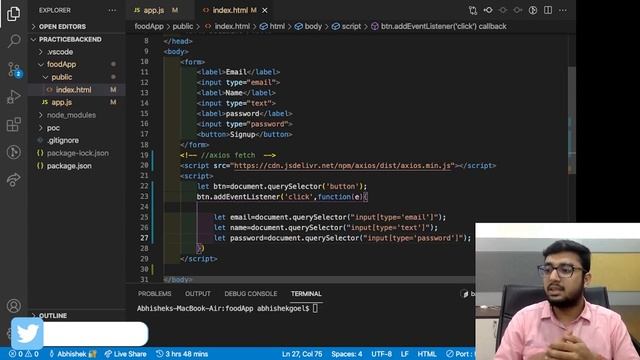Select the index.html editor tab
Viewport: 640px width, 360px height.
[230, 10]
